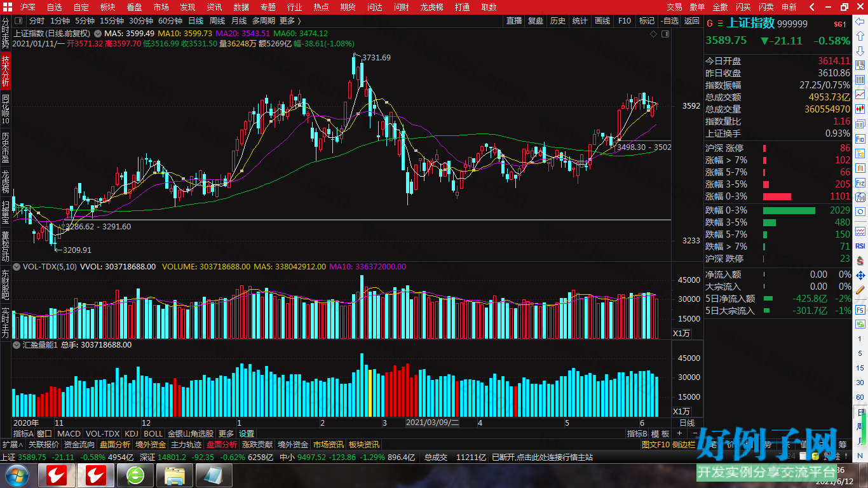Image resolution: width=868 pixels, height=488 pixels.
Task: Click the 涨幅 0-3% red bar
Action: point(777,196)
